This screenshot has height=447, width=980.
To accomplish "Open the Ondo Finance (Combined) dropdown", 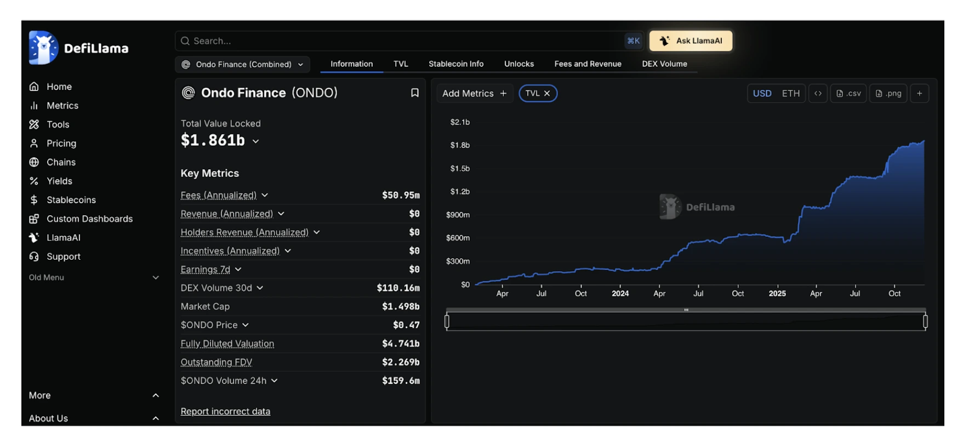I will tap(242, 65).
